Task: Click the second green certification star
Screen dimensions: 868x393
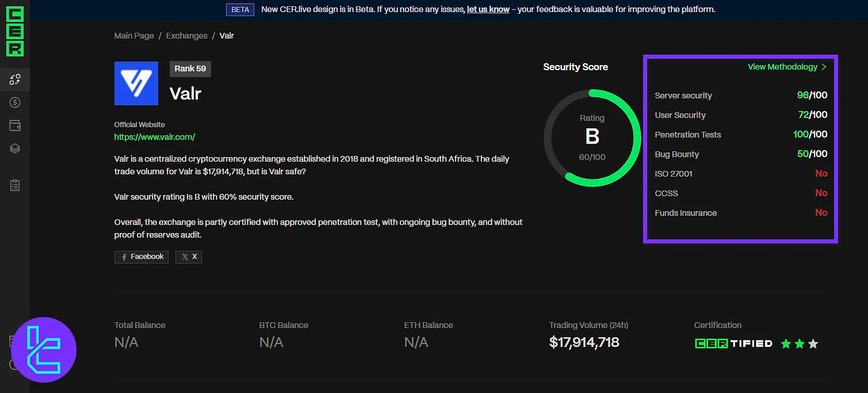Action: [x=800, y=344]
